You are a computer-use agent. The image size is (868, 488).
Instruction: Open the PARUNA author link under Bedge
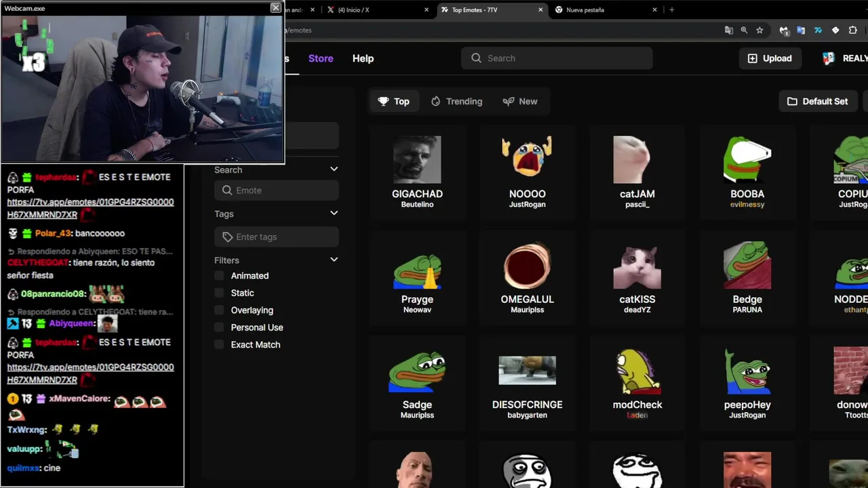[747, 310]
